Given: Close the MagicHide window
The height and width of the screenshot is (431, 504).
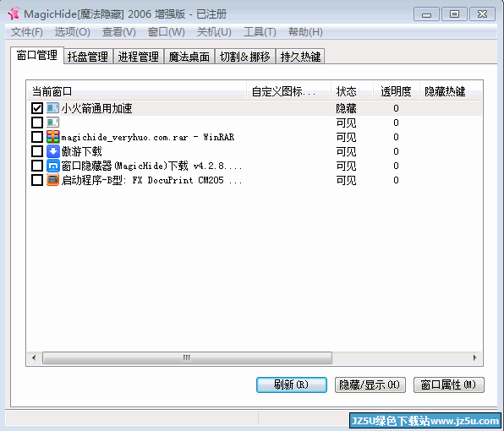Looking at the screenshot, I should [482, 14].
